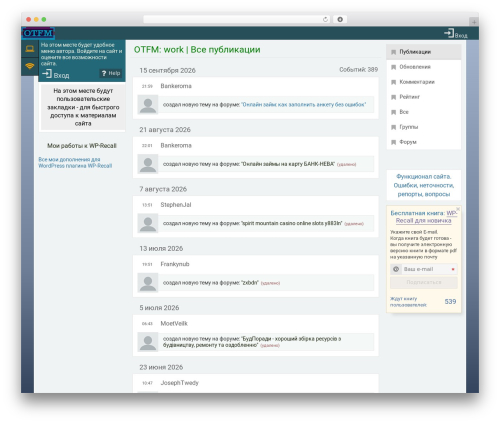This screenshot has height=423, width=500.
Task: Open the JosephTwedy user link
Action: [x=179, y=383]
